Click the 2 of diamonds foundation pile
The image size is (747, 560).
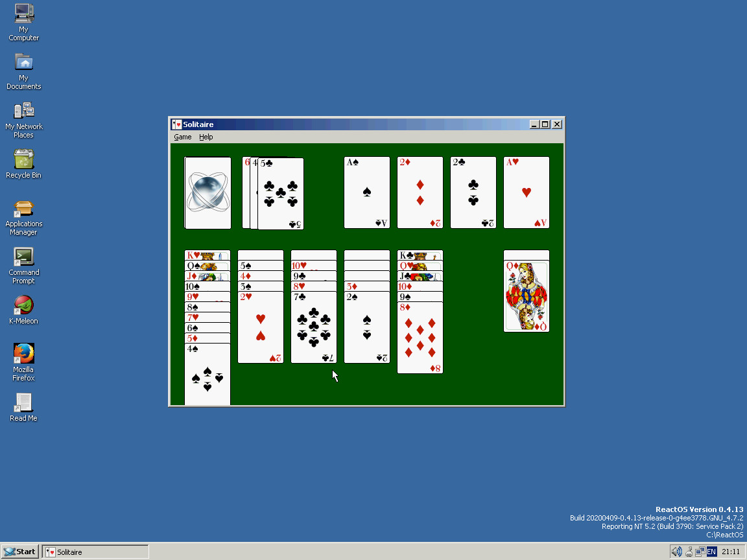pos(420,192)
